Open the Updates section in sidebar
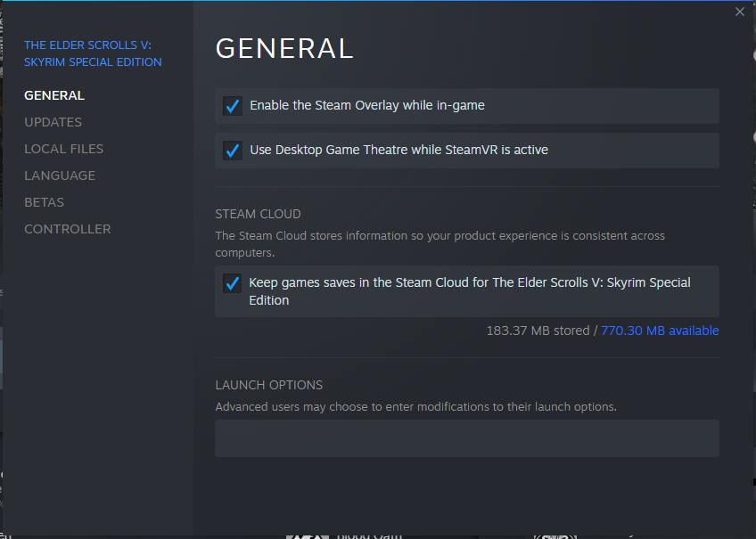 pos(53,122)
